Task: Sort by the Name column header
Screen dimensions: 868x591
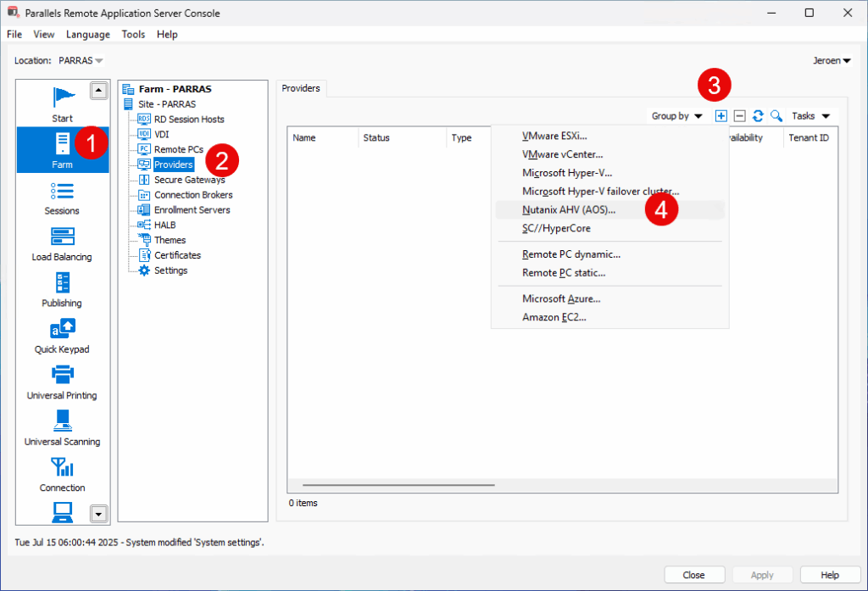Action: pos(323,137)
